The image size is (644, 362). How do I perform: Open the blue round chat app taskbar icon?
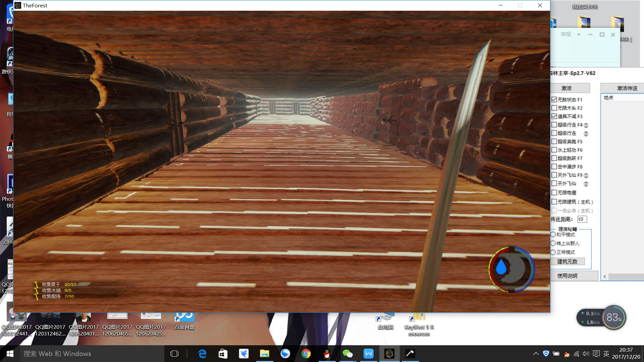tap(285, 354)
